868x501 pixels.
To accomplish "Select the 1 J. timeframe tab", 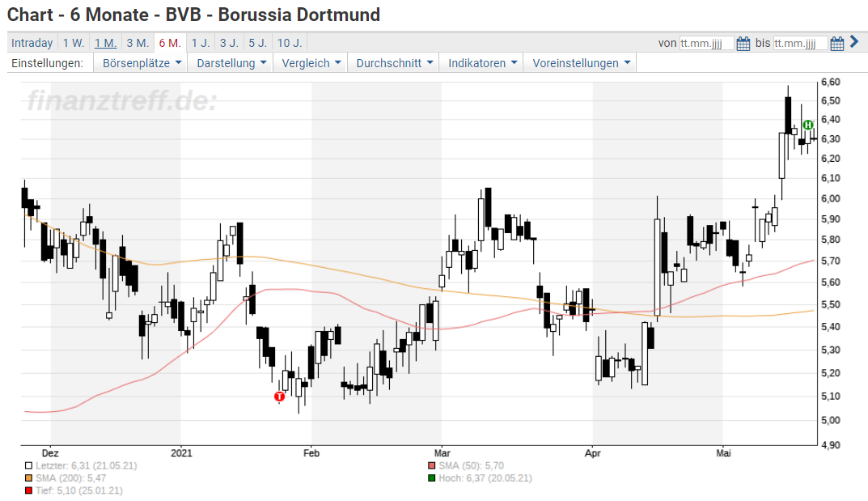I will [x=201, y=43].
